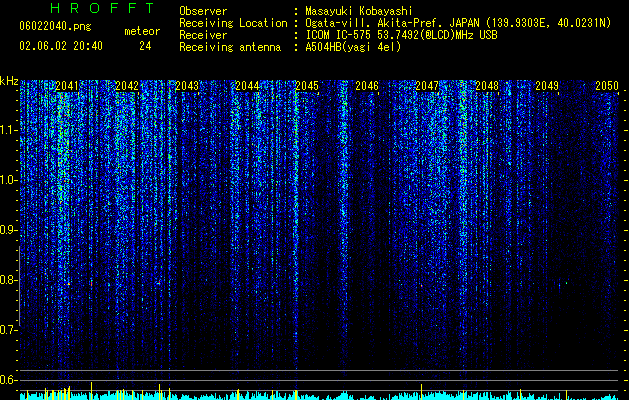
Task: Click the 2047 time marker
Action: tap(427, 86)
